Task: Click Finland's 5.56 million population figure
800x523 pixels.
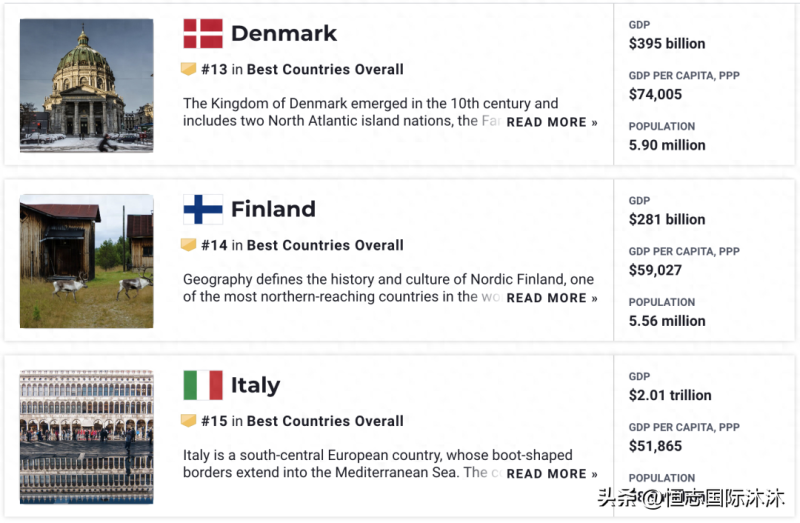Action: tap(667, 321)
